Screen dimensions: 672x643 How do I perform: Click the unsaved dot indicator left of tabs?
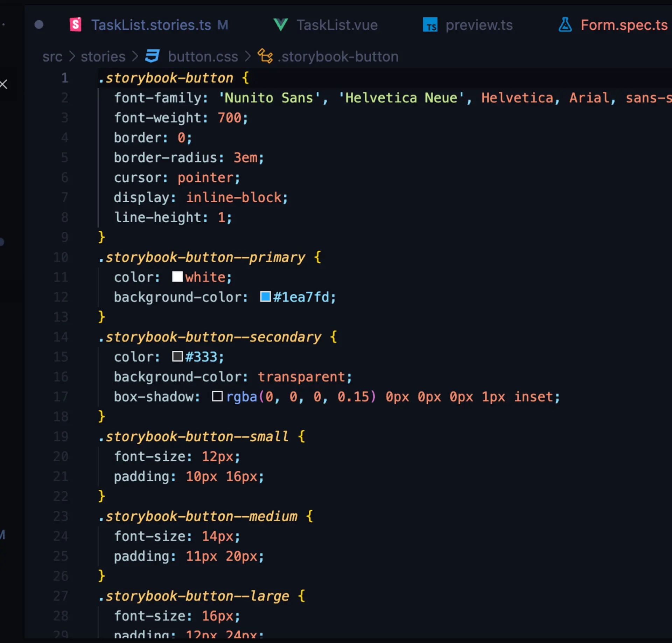point(39,25)
